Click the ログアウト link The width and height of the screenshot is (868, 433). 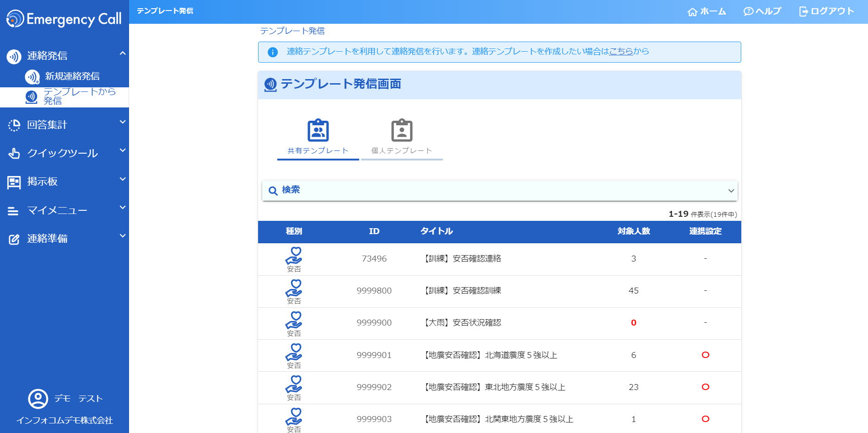pyautogui.click(x=827, y=11)
